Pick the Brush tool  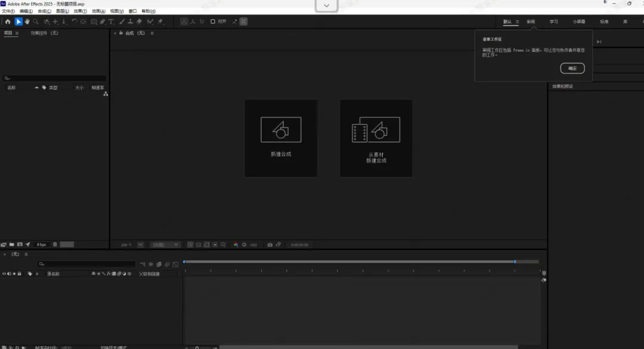point(122,21)
